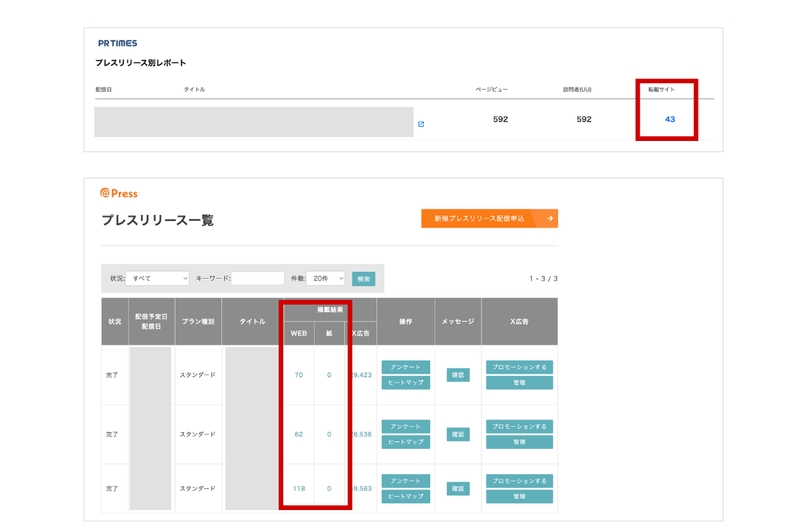Click the プレスリリース別レポート heading
The image size is (798, 532).
pos(140,63)
